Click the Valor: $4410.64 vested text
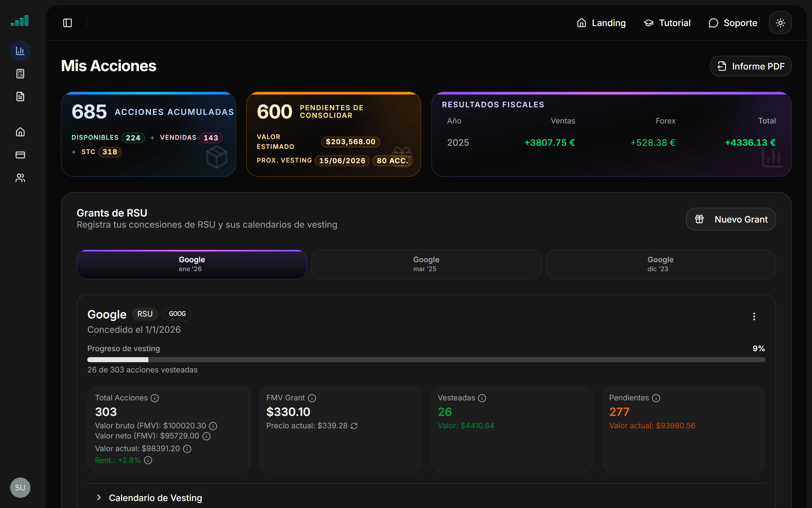 click(466, 426)
